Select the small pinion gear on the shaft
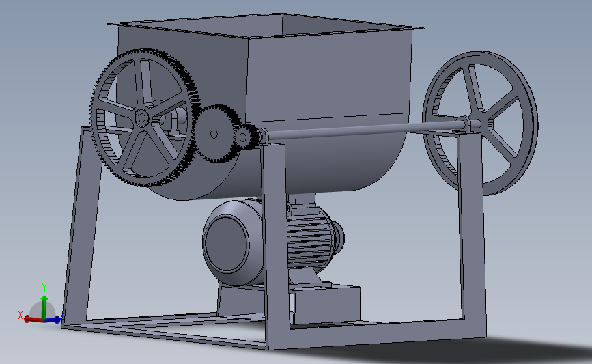 [x=244, y=137]
